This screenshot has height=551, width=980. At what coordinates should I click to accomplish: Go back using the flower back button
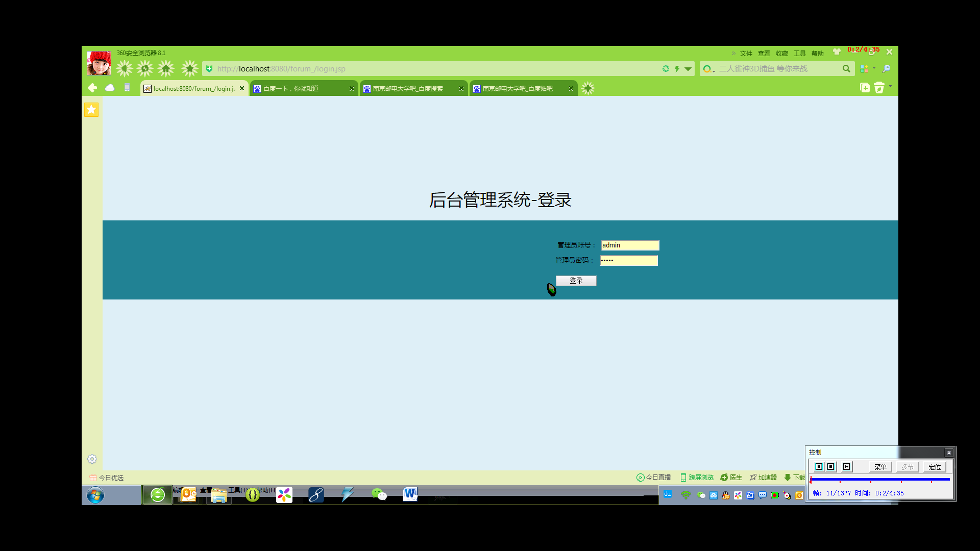pyautogui.click(x=124, y=68)
